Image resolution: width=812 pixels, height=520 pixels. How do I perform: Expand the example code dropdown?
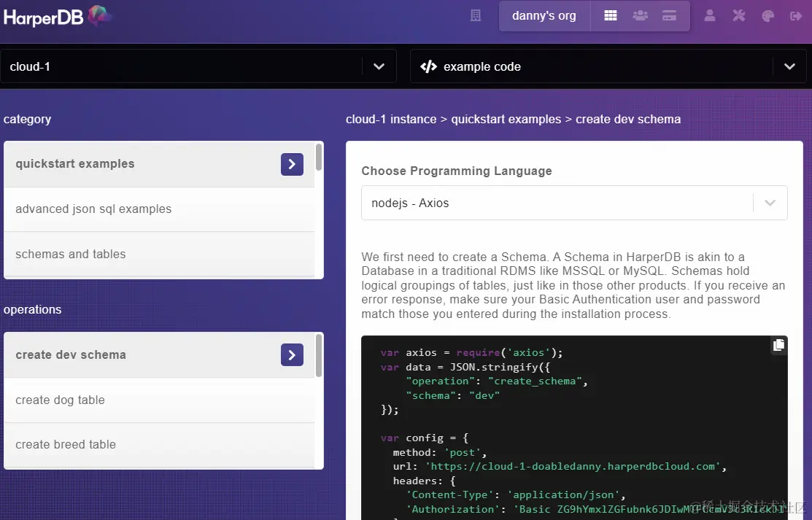(x=789, y=66)
